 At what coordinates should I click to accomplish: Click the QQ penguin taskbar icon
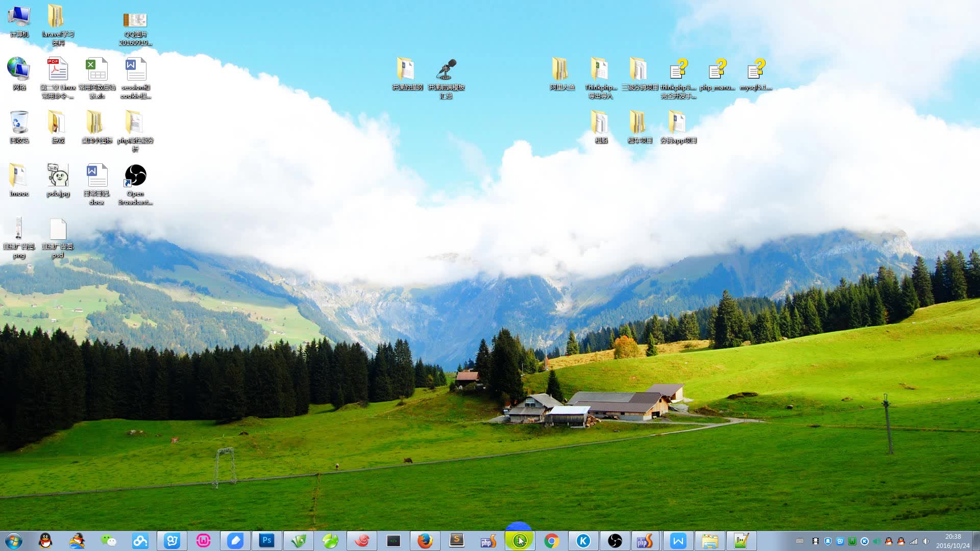click(45, 541)
